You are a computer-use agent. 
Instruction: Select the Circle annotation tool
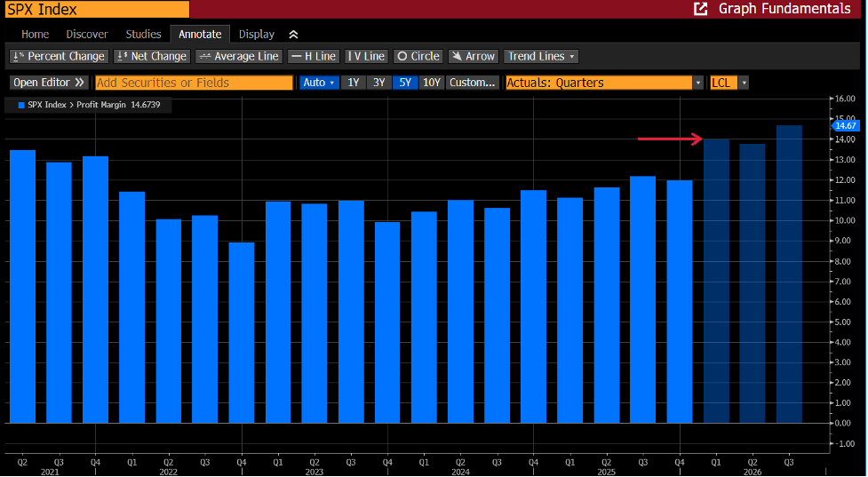[x=418, y=57]
